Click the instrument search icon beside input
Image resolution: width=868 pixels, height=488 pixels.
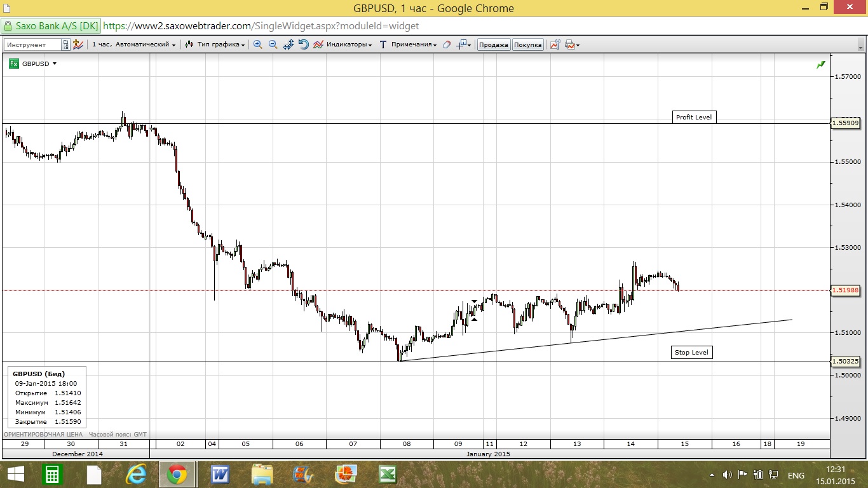pos(65,44)
